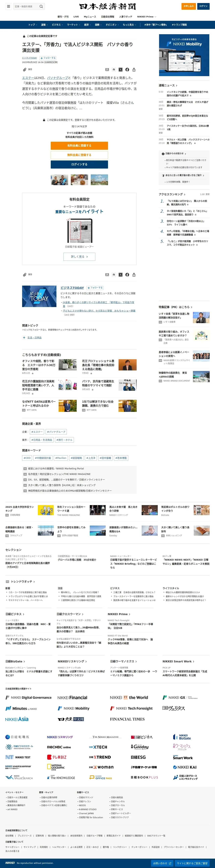Click the NIKKEI Asia logo

click(17, 719)
